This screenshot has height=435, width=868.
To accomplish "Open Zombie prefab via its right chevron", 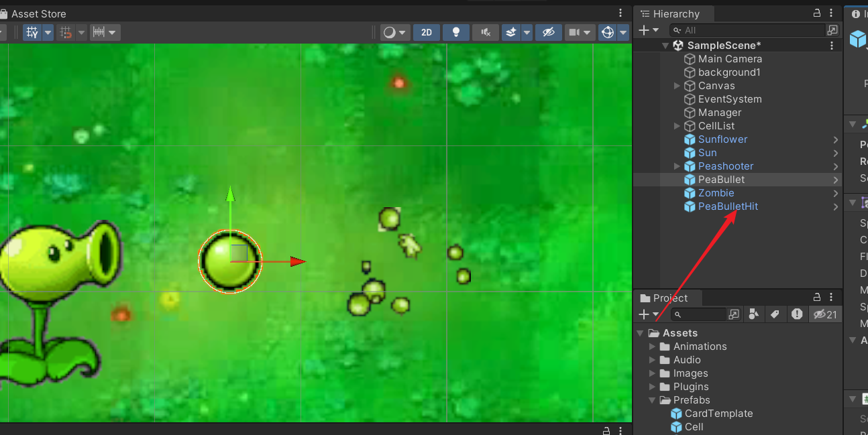I will point(836,193).
